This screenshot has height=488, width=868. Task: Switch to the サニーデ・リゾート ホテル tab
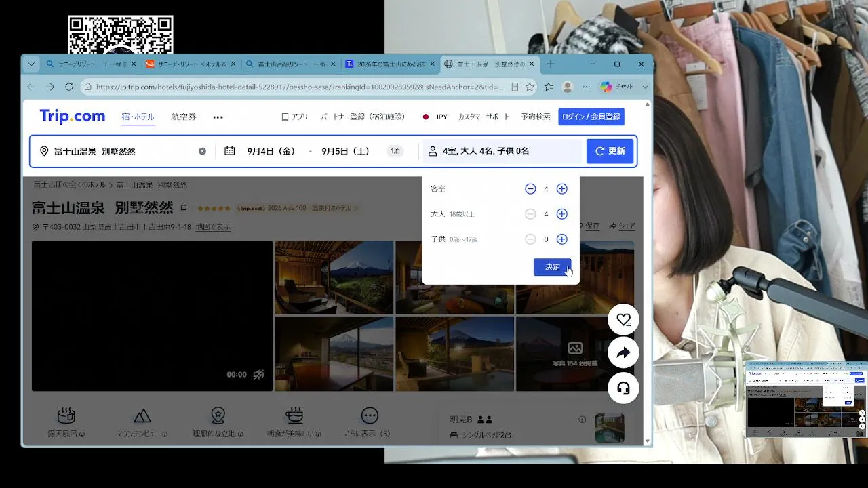(x=189, y=64)
